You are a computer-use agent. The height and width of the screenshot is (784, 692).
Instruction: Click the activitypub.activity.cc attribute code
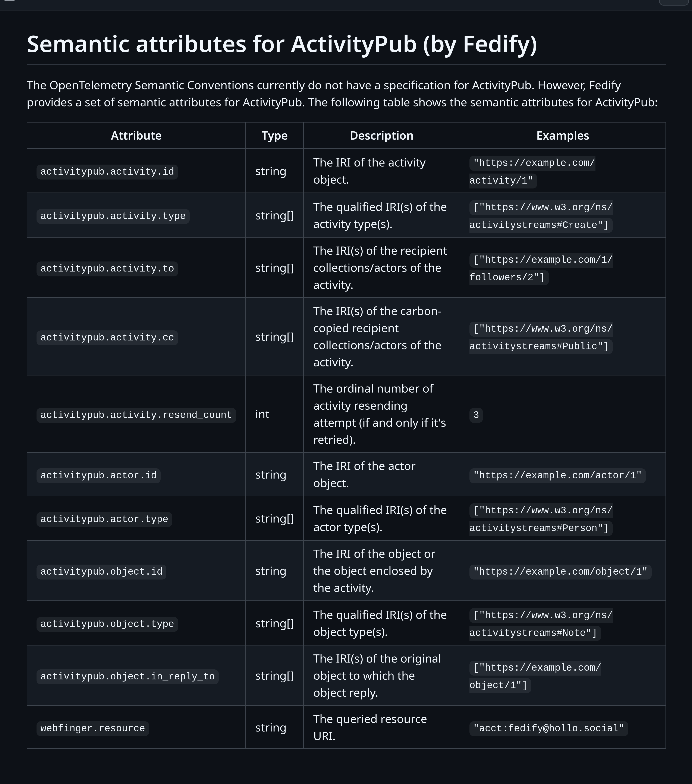click(107, 337)
